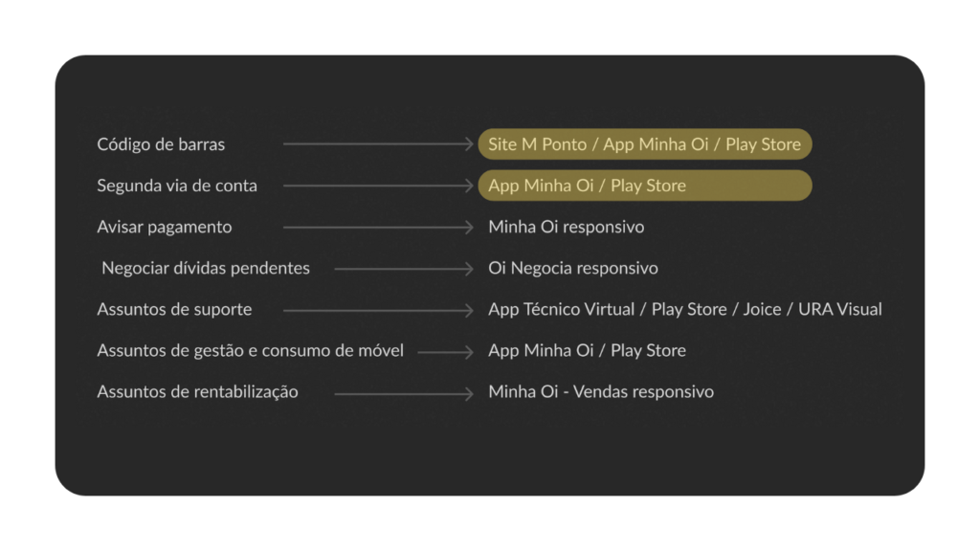The image size is (980, 551).
Task: Click highlighted 'Site M Ponto / App Minha Oi / Play Store' pill
Action: pyautogui.click(x=644, y=144)
